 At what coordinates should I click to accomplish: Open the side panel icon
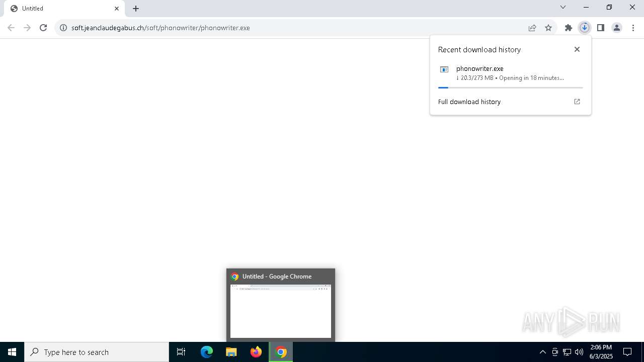pos(601,28)
